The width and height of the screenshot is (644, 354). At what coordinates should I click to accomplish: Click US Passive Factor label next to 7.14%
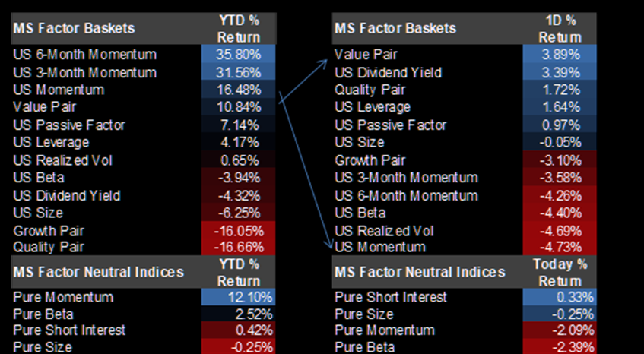tap(69, 125)
